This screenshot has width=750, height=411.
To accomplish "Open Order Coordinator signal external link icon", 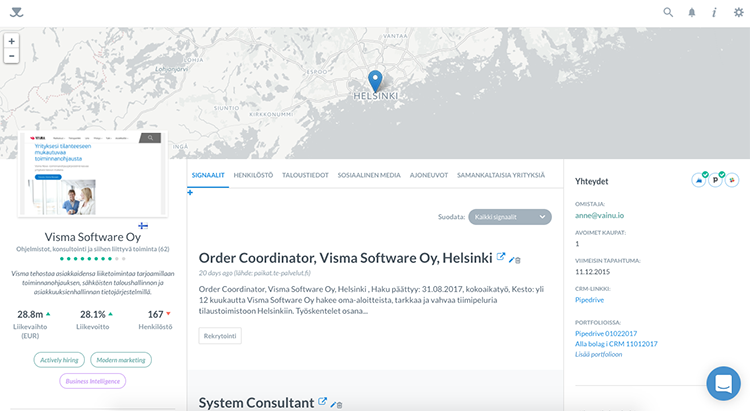I will click(x=502, y=257).
